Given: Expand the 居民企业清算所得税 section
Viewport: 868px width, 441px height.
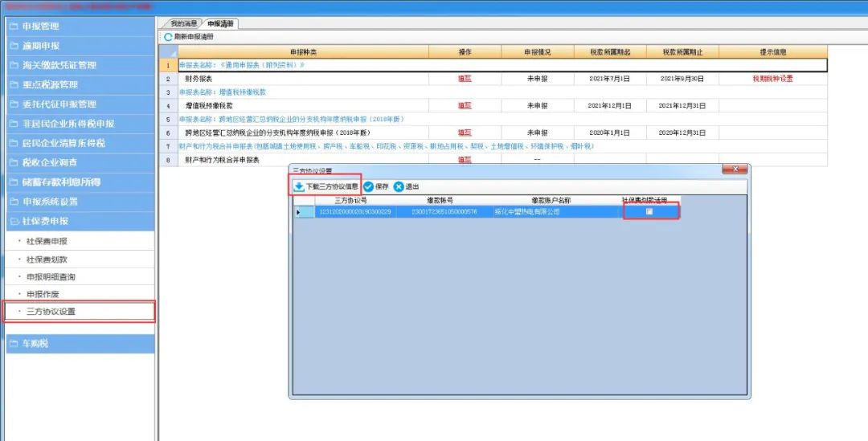Looking at the screenshot, I should tap(80, 143).
